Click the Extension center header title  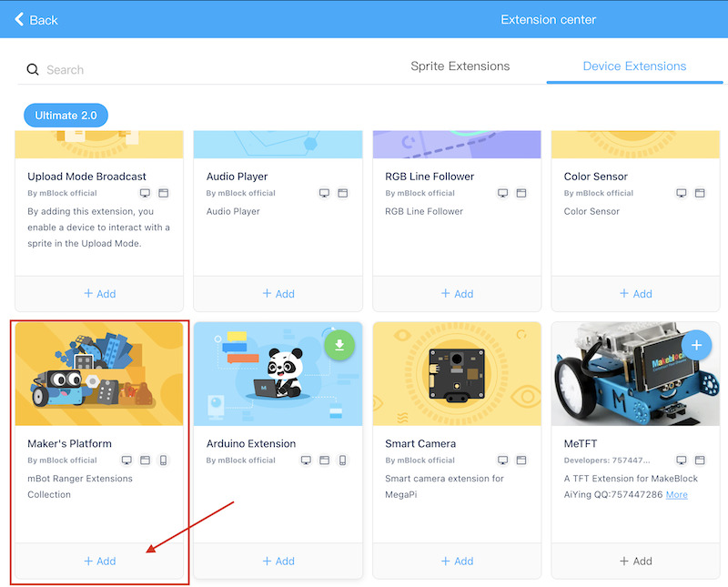click(549, 19)
